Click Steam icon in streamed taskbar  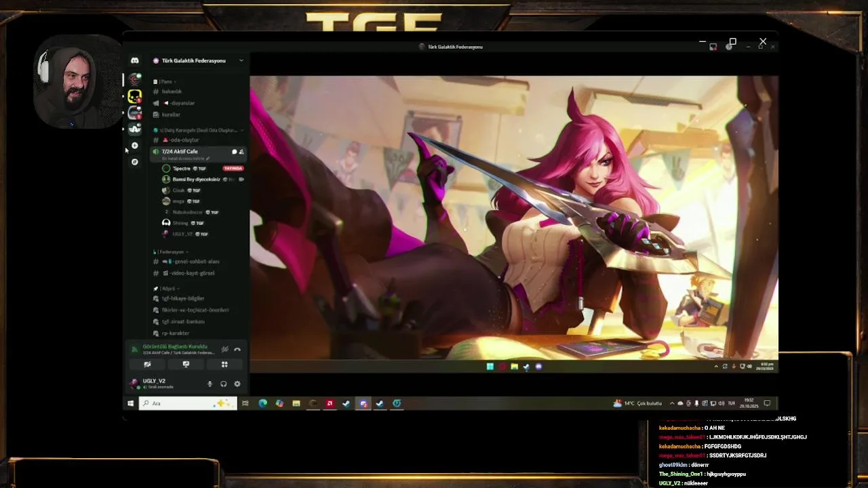[x=526, y=367]
